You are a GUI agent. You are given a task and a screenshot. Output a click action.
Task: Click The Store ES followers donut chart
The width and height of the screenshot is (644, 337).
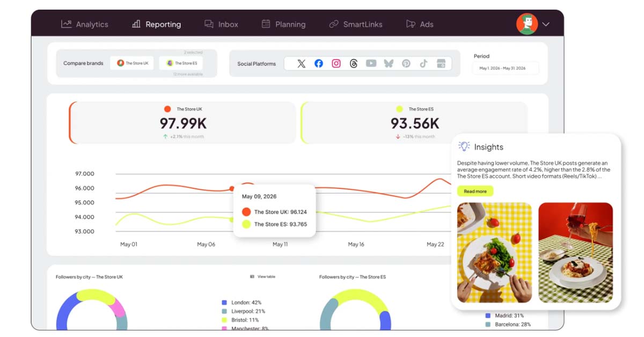(x=355, y=310)
